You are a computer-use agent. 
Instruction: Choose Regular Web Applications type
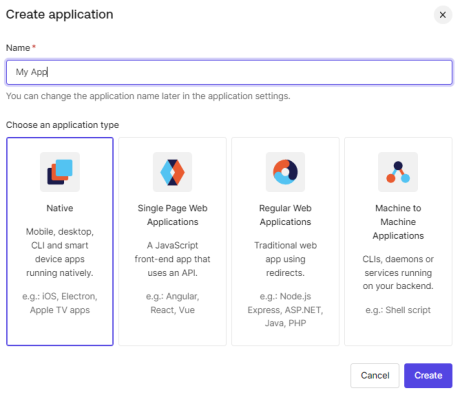tap(285, 241)
